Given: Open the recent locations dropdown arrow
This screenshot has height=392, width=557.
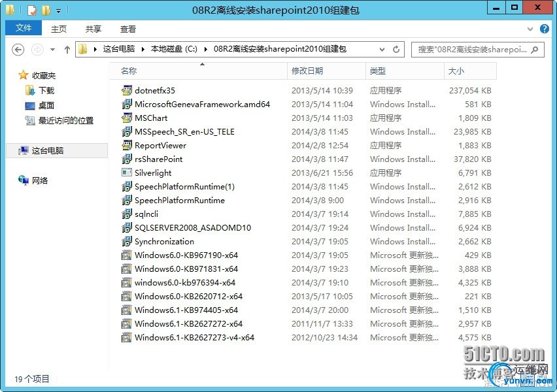Looking at the screenshot, I should pos(52,50).
